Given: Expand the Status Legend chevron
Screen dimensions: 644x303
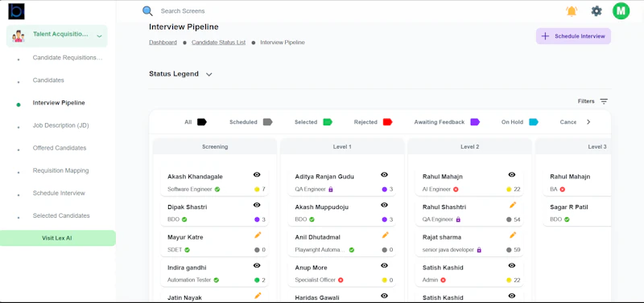Looking at the screenshot, I should (209, 75).
